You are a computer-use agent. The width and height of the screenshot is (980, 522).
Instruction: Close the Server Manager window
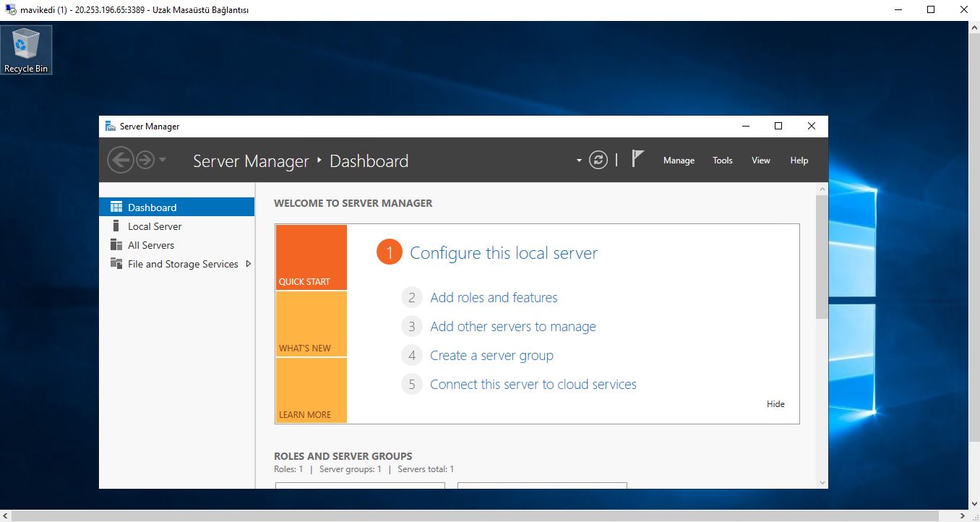812,126
